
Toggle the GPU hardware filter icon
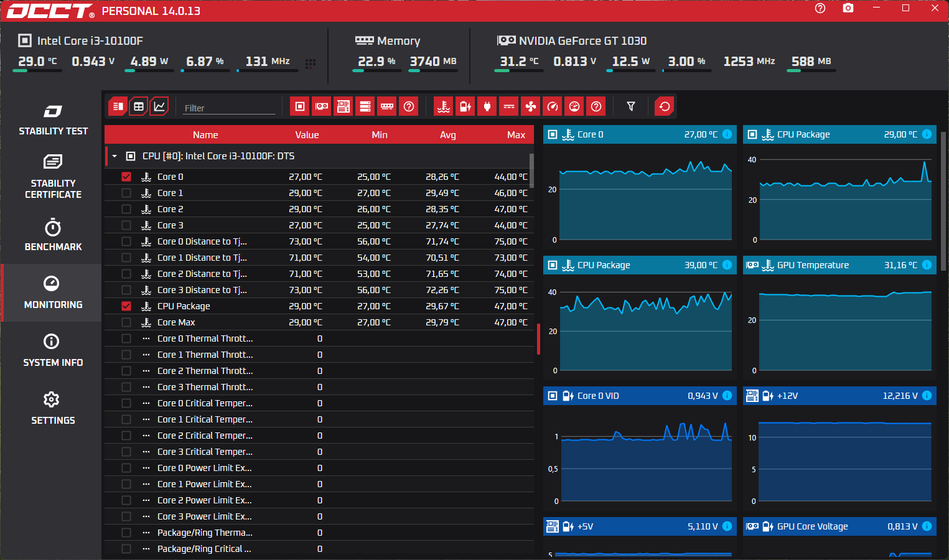[x=322, y=106]
